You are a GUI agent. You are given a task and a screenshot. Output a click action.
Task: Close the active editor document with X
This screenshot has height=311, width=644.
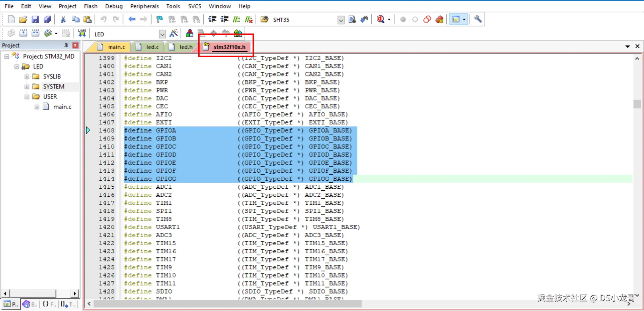tap(637, 46)
